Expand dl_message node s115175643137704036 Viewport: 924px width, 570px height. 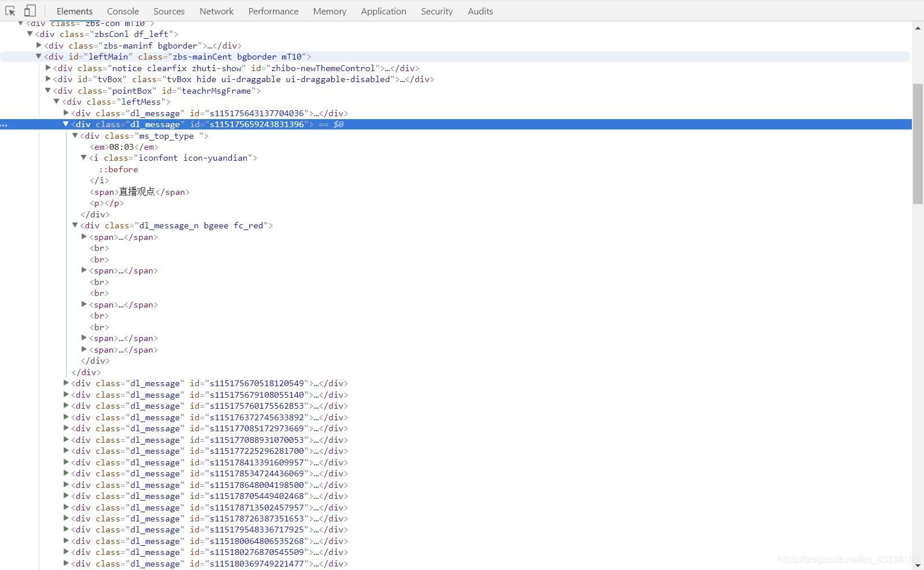(66, 113)
